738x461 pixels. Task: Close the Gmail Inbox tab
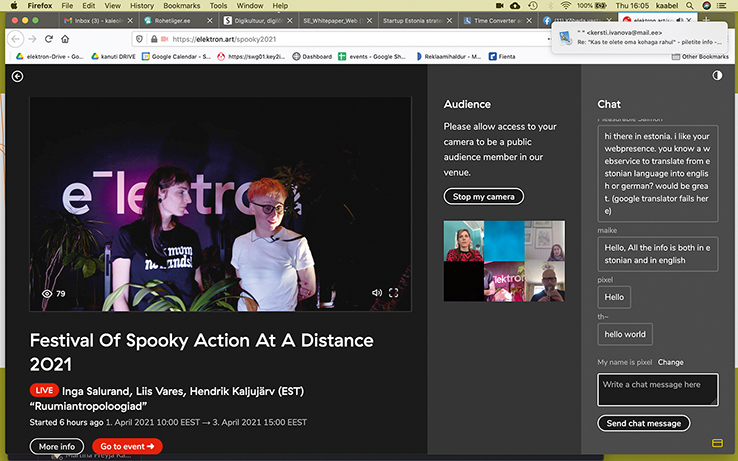[x=130, y=21]
